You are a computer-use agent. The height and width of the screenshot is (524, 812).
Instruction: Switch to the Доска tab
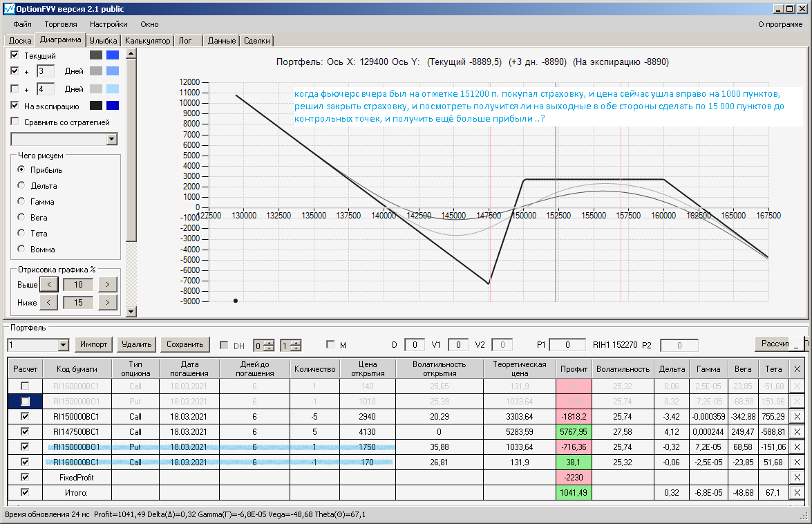(x=20, y=40)
